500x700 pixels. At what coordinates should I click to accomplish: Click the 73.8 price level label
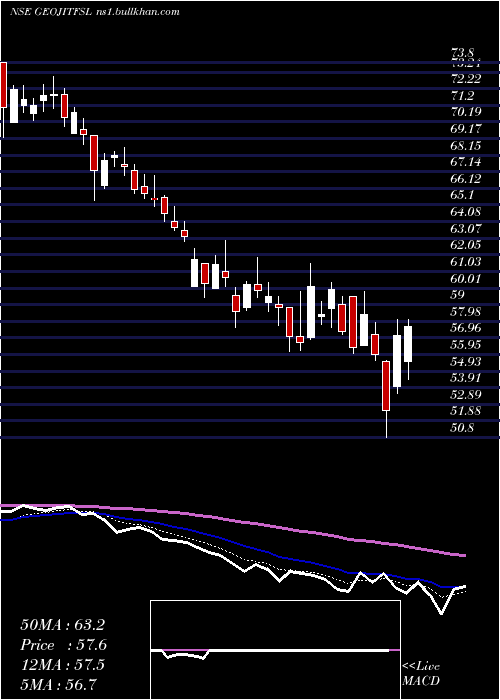click(464, 54)
